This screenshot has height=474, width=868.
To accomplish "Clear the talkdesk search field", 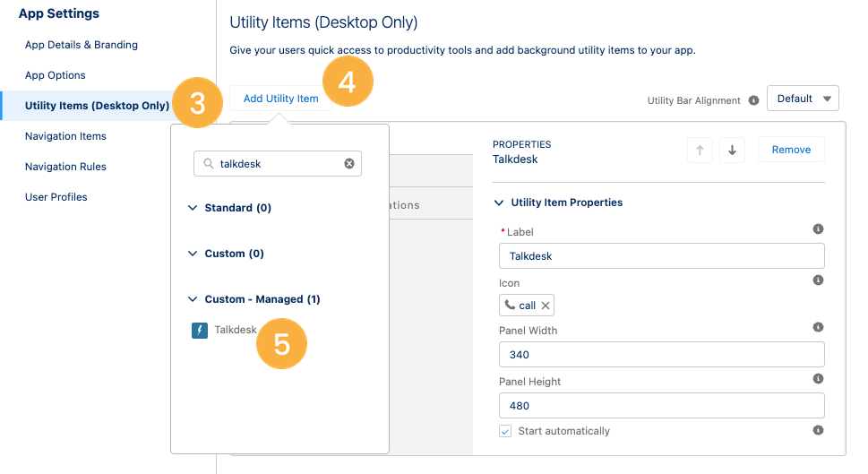I will pyautogui.click(x=349, y=163).
